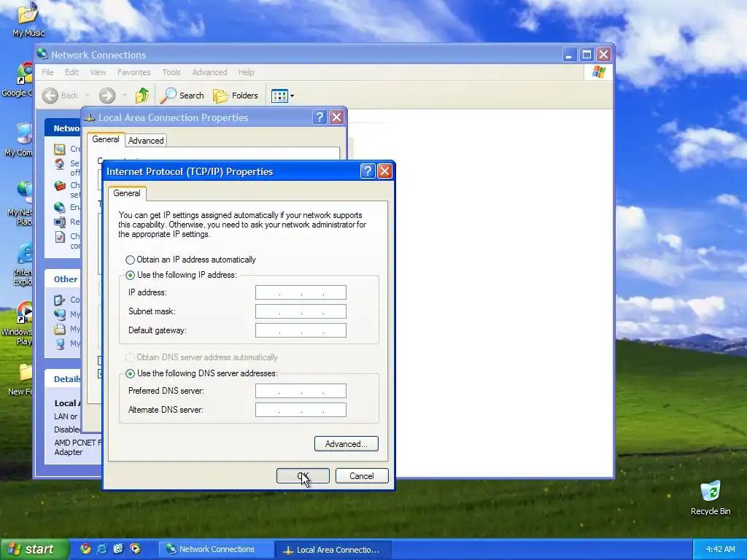Select the Windows Media Player desktop icon
The height and width of the screenshot is (560, 747).
click(x=18, y=323)
